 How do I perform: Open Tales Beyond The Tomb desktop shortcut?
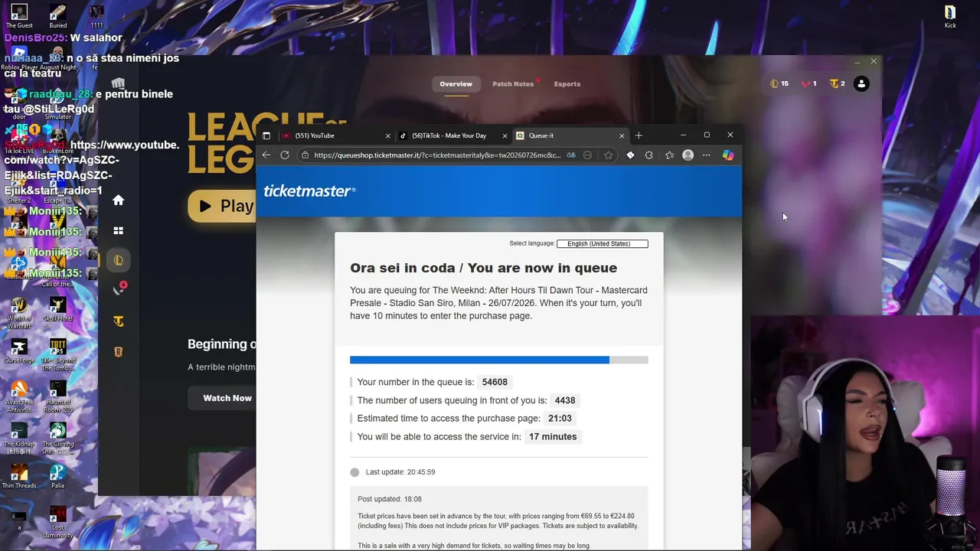pyautogui.click(x=57, y=354)
